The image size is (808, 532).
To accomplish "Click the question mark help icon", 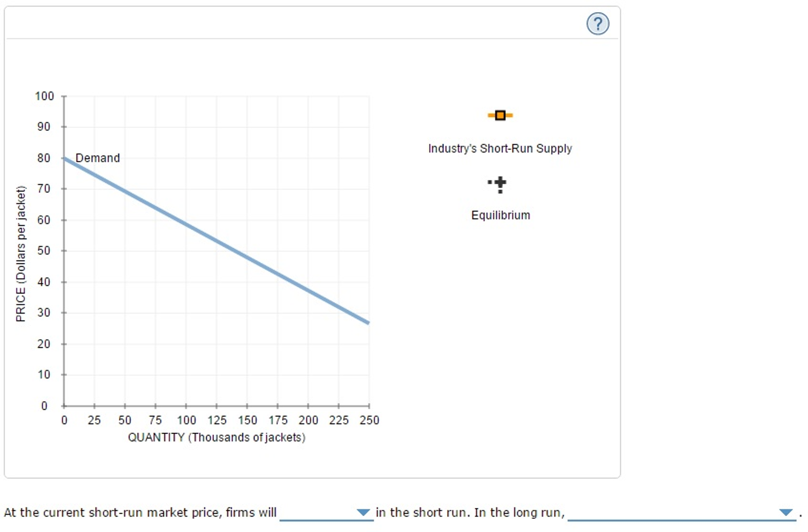I will pos(598,24).
